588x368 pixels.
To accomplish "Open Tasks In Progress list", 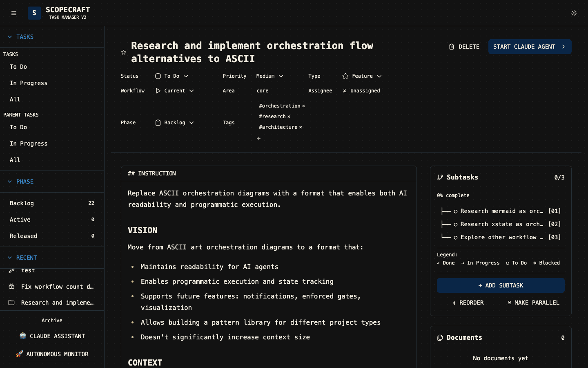I will tap(52, 83).
